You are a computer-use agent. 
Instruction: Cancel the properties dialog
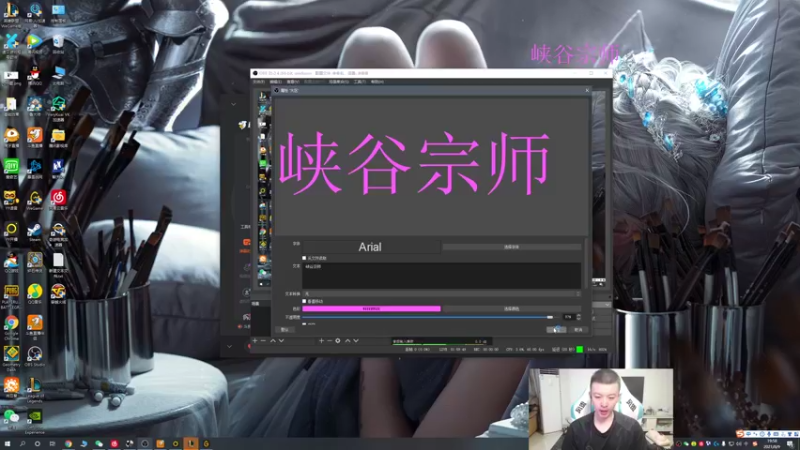578,330
